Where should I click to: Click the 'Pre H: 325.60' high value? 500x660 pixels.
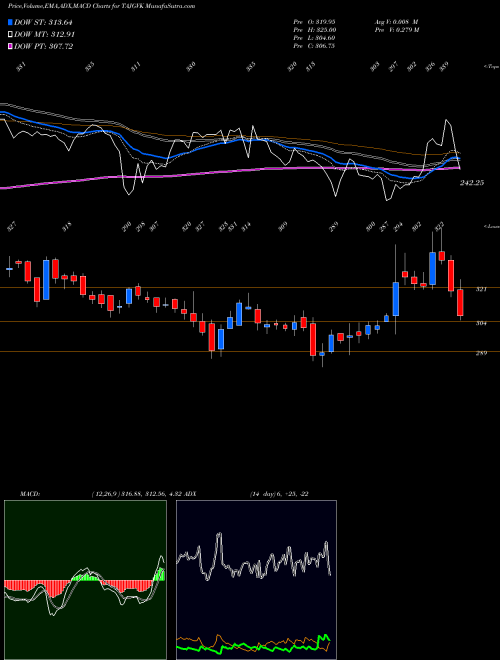click(x=314, y=30)
